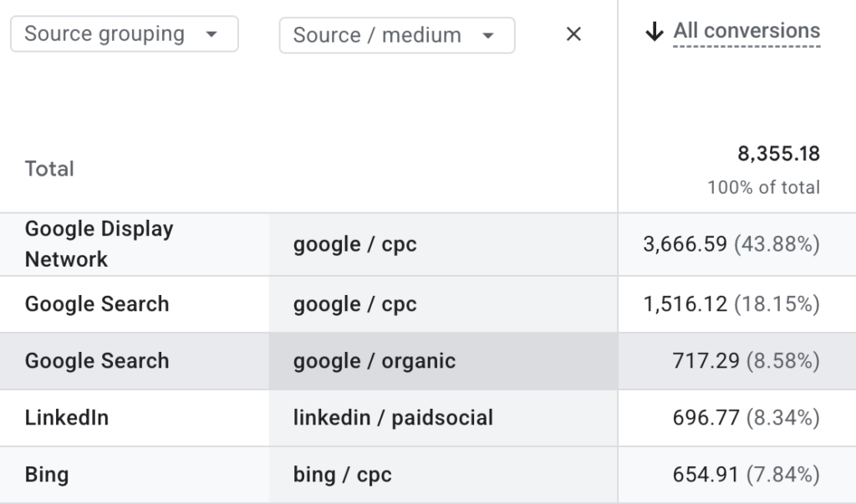Click the 717.29 conversions value

pos(706,361)
